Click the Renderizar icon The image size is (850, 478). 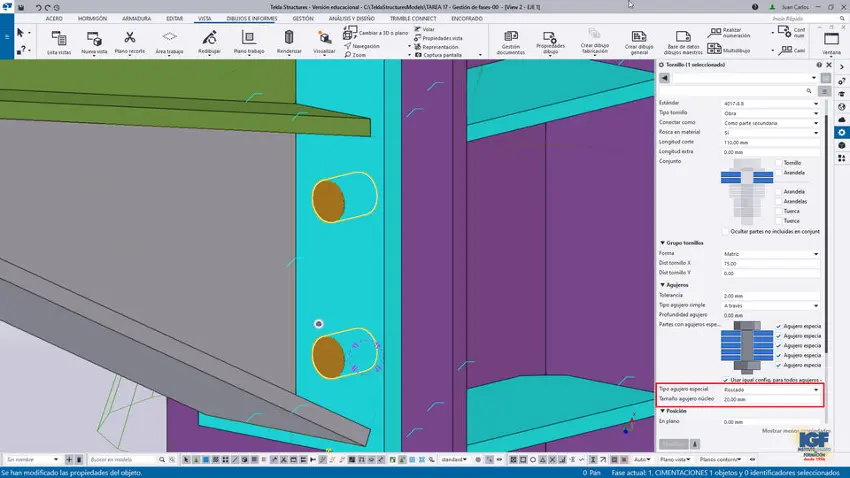pos(289,40)
